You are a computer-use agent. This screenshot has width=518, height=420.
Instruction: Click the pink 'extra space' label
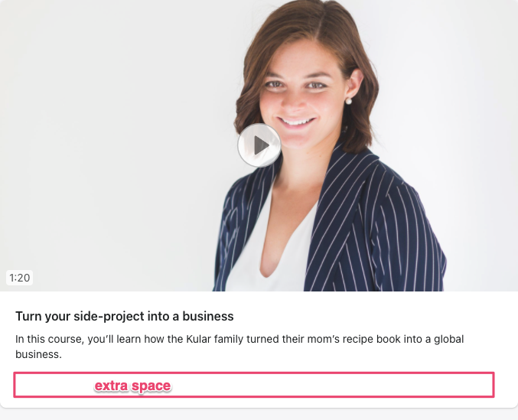132,386
